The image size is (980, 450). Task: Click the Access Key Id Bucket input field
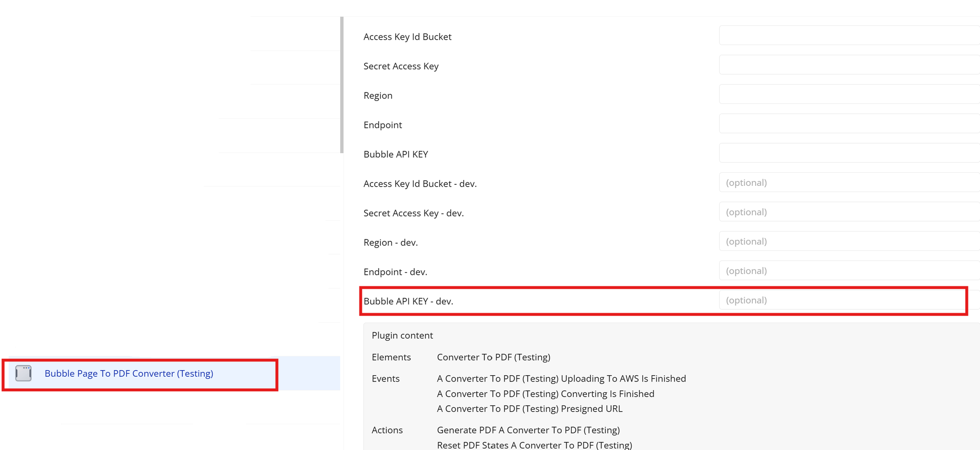pyautogui.click(x=848, y=35)
